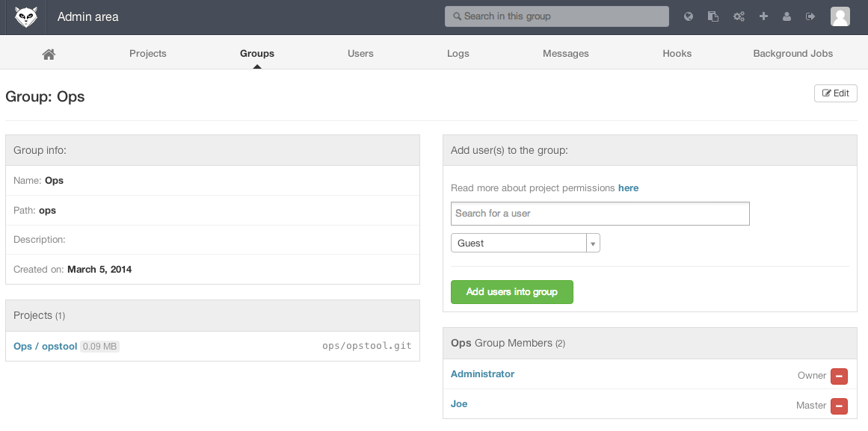Screen dimensions: 868x431
Task: Click the user avatar in top bar
Action: coord(840,16)
